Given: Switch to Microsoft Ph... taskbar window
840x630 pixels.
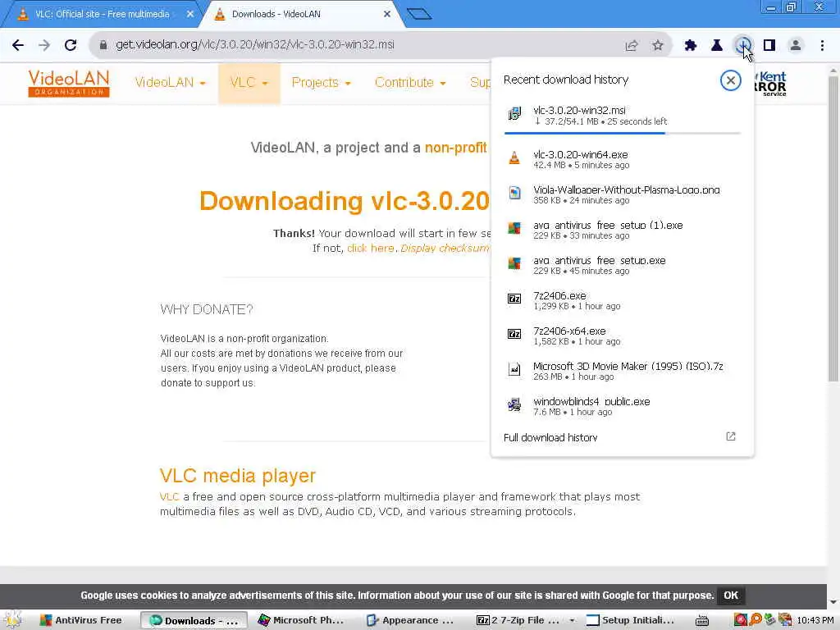Looking at the screenshot, I should 302,620.
